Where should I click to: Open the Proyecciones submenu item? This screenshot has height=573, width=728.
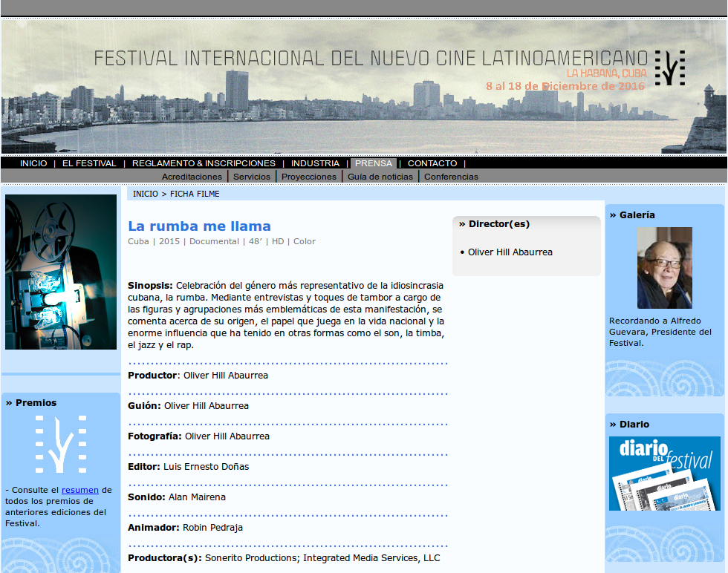click(308, 176)
